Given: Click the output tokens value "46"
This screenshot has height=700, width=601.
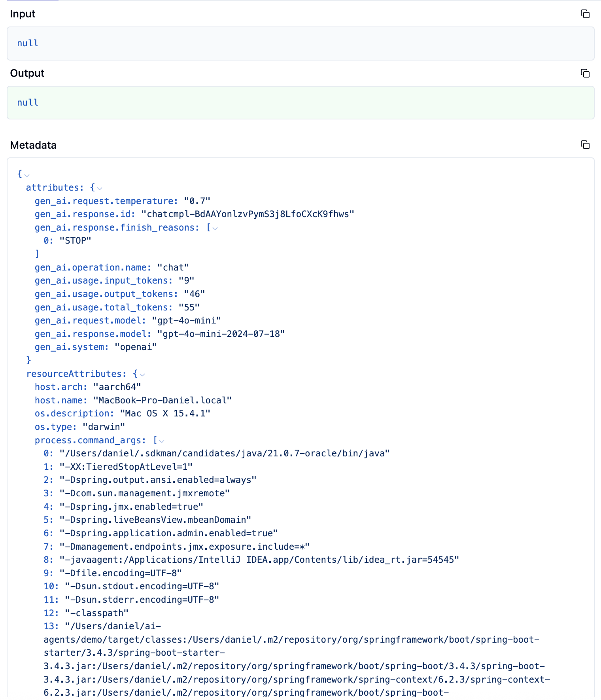Looking at the screenshot, I should [195, 294].
